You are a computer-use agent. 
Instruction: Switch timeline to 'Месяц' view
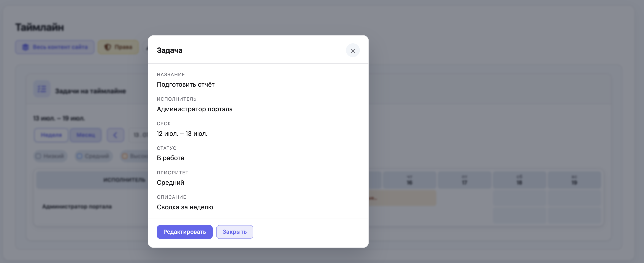coord(86,135)
